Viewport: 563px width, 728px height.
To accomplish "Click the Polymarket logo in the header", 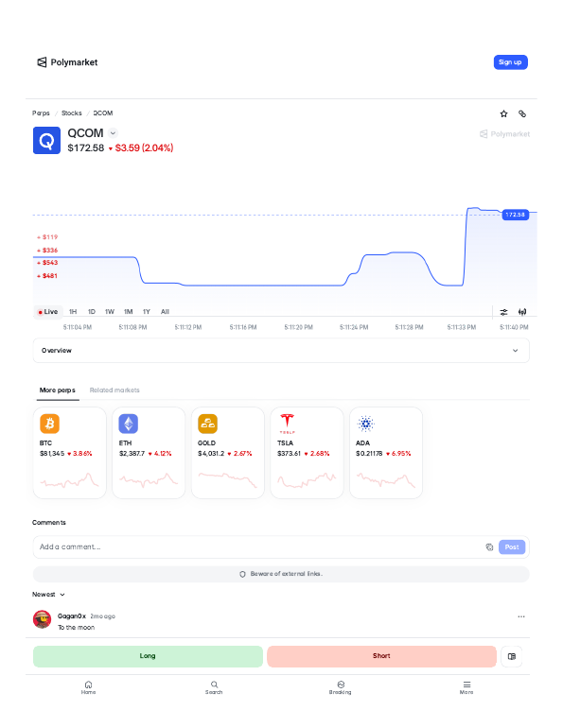I will tap(67, 62).
